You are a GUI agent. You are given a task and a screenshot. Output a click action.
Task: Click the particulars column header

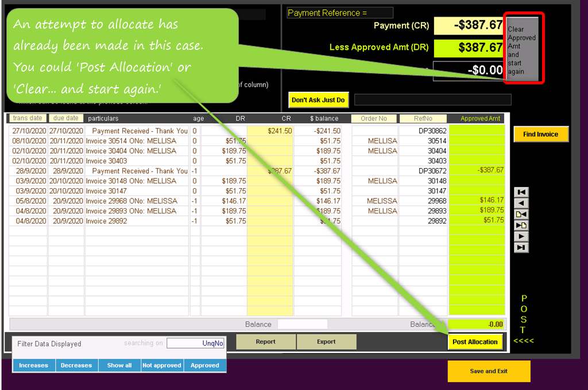click(103, 118)
